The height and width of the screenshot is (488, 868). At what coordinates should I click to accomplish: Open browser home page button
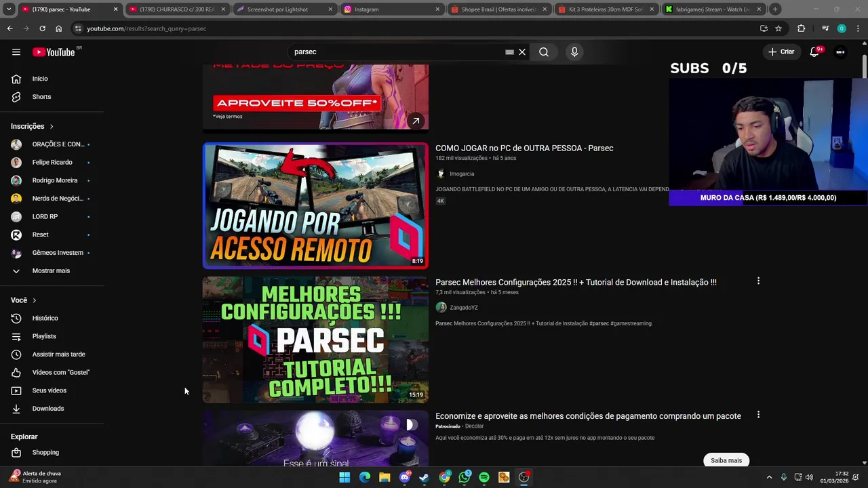click(58, 28)
